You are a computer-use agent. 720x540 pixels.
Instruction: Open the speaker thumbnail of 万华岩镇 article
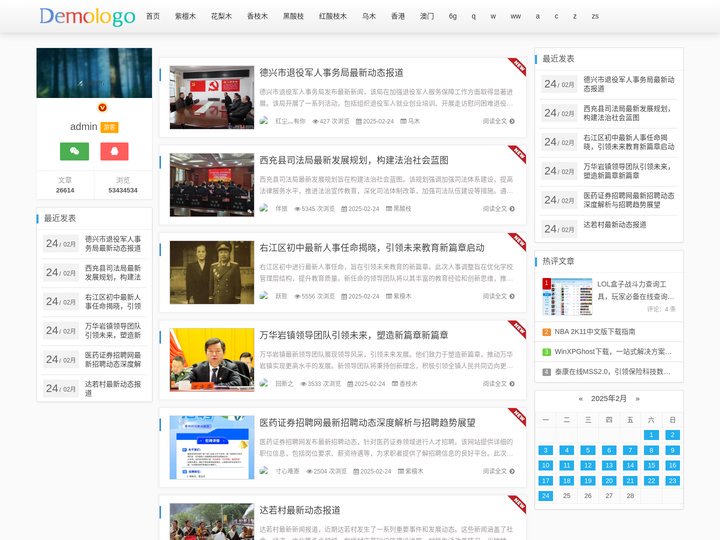(x=212, y=360)
